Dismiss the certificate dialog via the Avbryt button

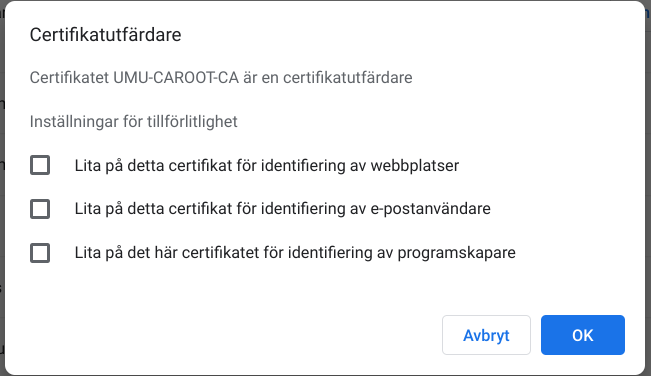[486, 335]
